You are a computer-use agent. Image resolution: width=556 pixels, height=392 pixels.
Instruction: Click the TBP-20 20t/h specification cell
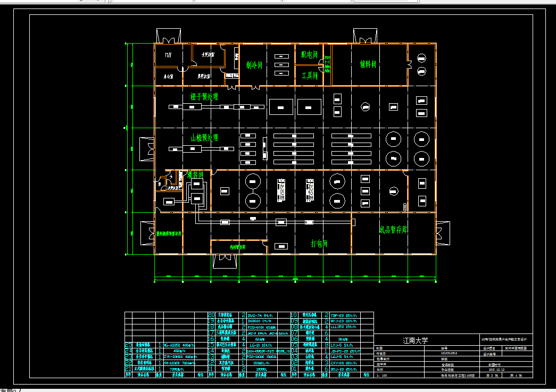(x=344, y=315)
